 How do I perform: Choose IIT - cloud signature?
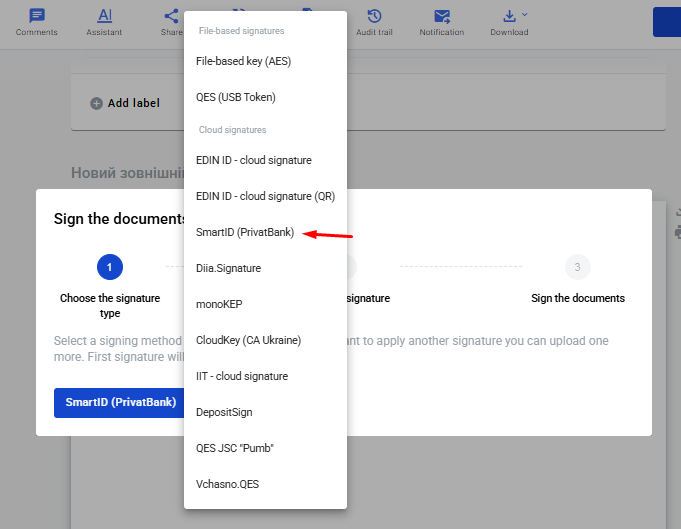pyautogui.click(x=265, y=376)
